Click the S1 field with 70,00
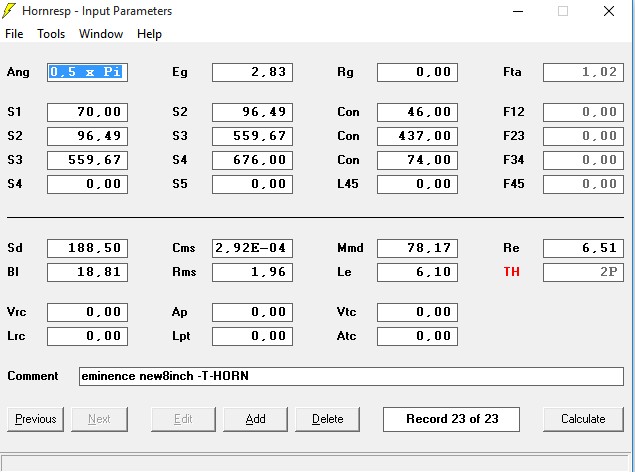Screen dimensions: 635x472 point(87,112)
